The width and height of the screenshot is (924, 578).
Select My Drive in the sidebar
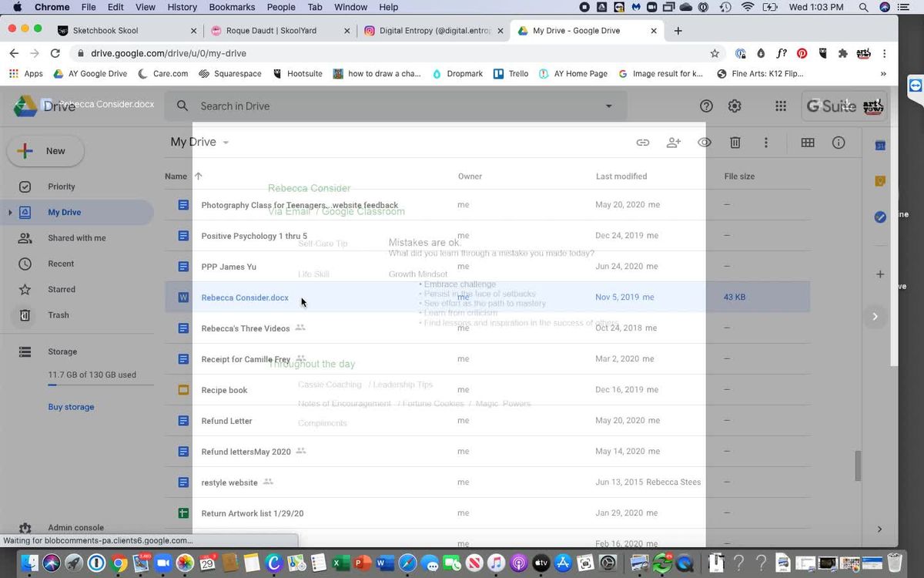65,213
